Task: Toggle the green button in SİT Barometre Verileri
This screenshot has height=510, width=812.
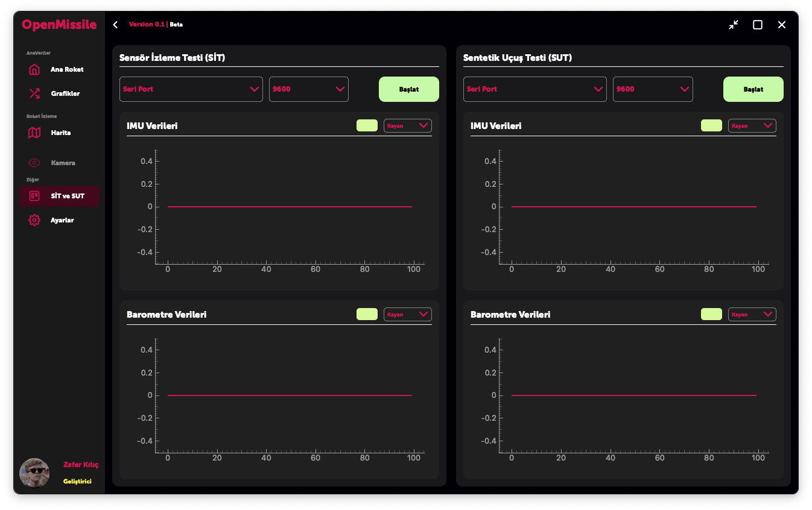Action: (x=367, y=314)
